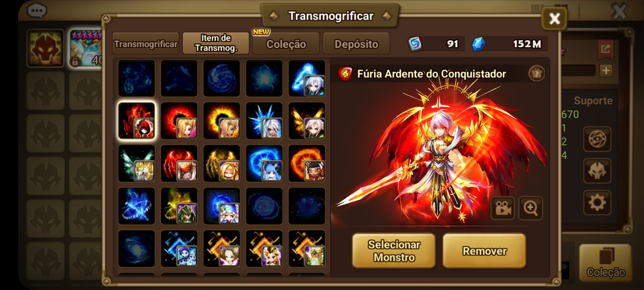Viewport: 644px width, 290px height.
Task: Click the Selecionar Monstro button
Action: click(x=394, y=251)
